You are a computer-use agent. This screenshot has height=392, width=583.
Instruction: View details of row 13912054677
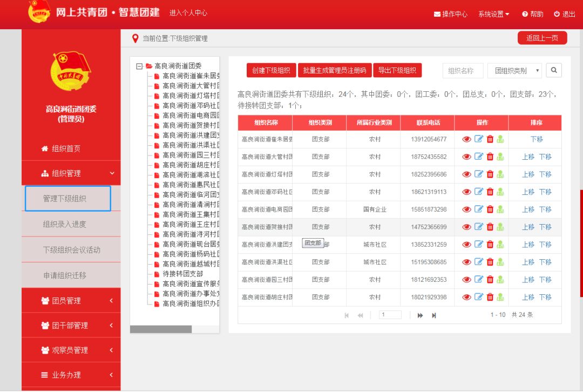pos(466,139)
